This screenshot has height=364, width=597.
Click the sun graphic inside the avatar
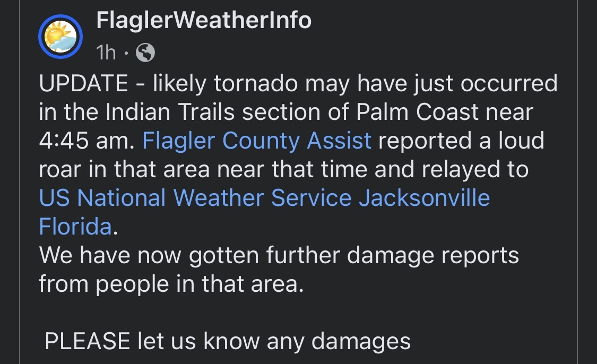[56, 33]
